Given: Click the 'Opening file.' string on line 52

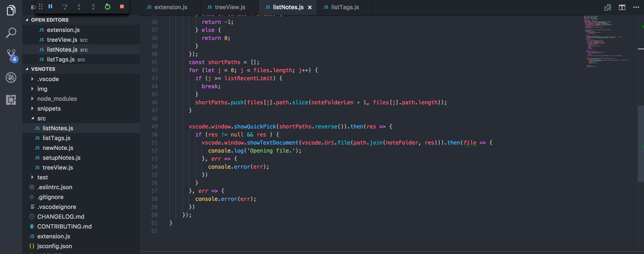Looking at the screenshot, I should [271, 151].
